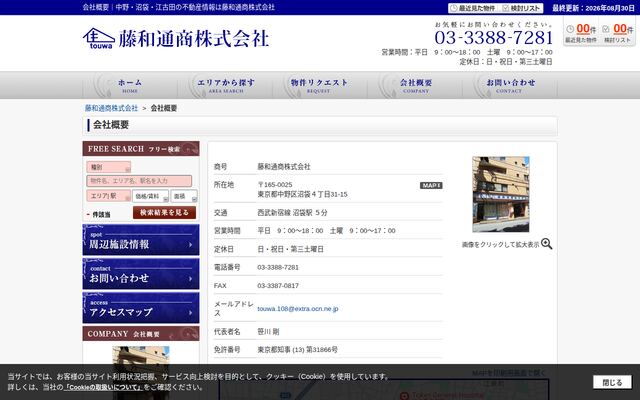Enlarge the company building photo
The height and width of the screenshot is (400, 640).
click(500, 194)
